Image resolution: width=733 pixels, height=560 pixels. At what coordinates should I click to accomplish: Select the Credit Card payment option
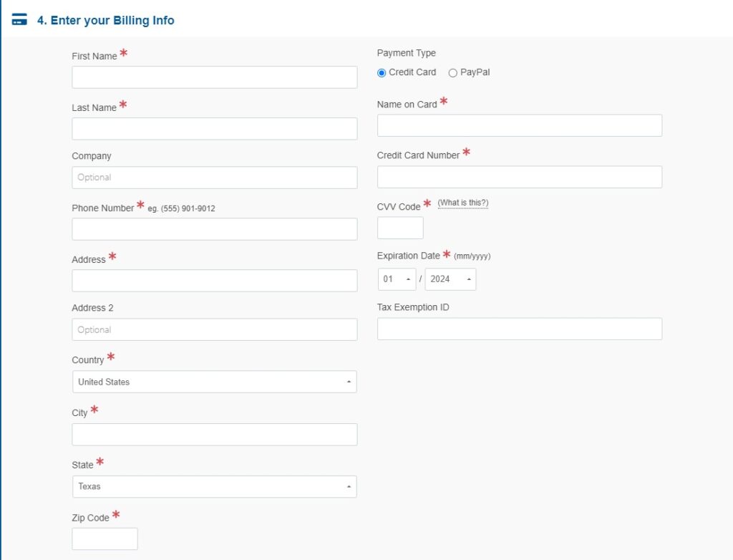382,73
